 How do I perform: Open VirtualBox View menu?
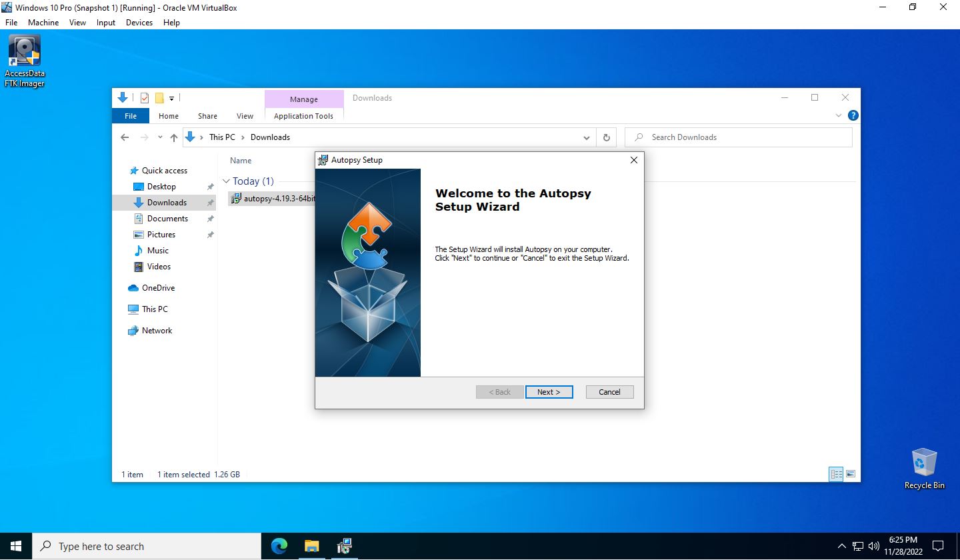(77, 22)
